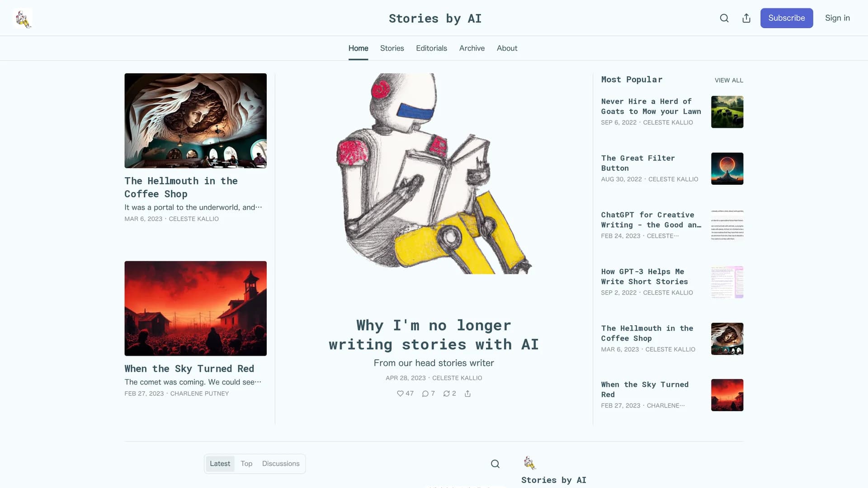Click the Sign in link
868x488 pixels.
coord(837,18)
